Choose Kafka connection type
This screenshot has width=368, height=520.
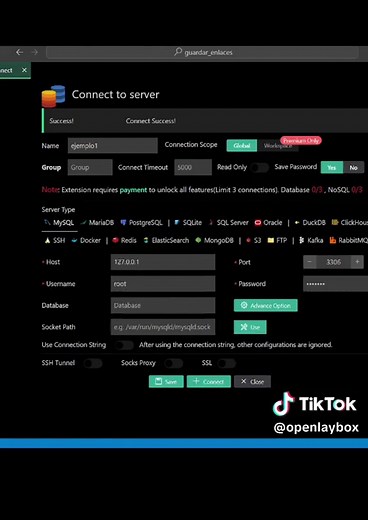point(311,240)
